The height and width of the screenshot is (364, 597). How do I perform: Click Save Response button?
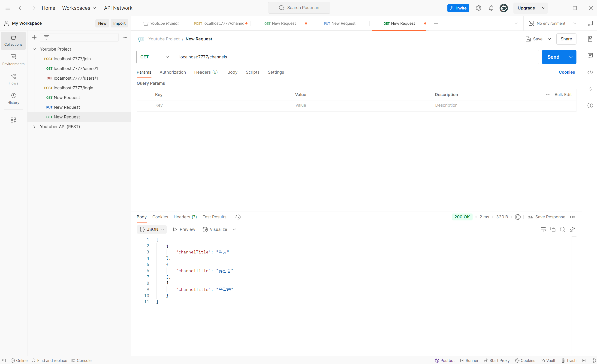click(547, 217)
